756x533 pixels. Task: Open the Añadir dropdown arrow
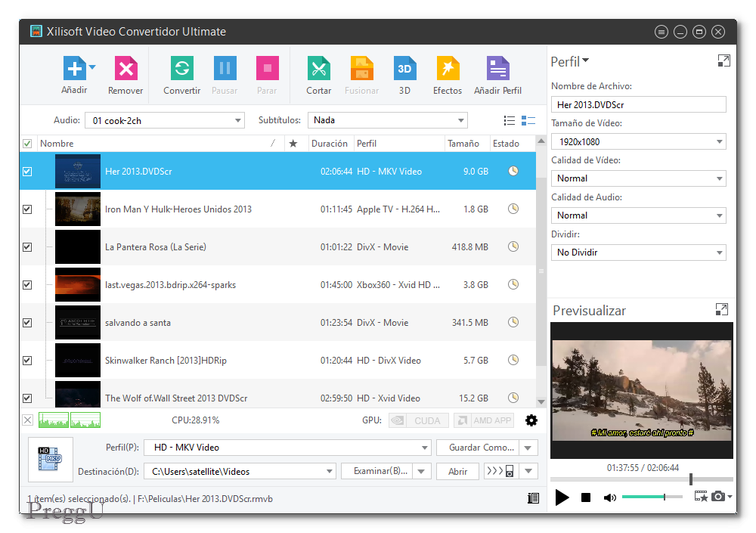click(92, 67)
